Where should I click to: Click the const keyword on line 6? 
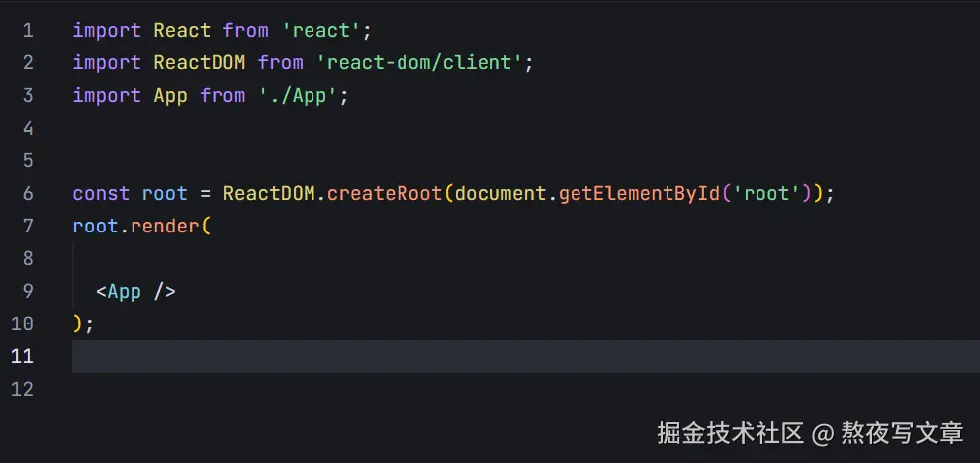click(101, 193)
